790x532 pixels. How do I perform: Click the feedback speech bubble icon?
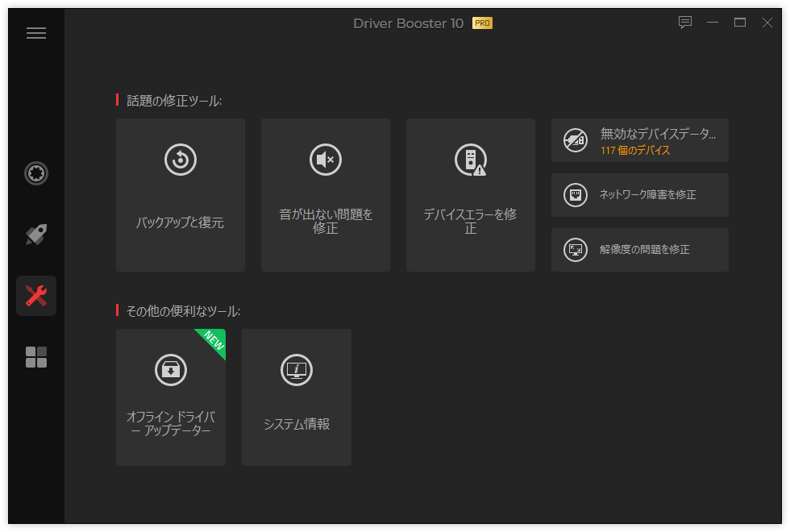(684, 23)
